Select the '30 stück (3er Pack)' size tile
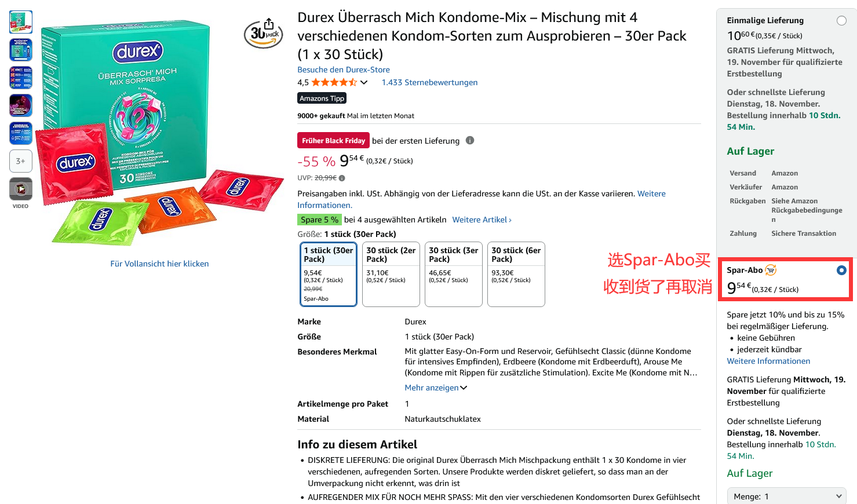857x504 pixels. pyautogui.click(x=454, y=274)
